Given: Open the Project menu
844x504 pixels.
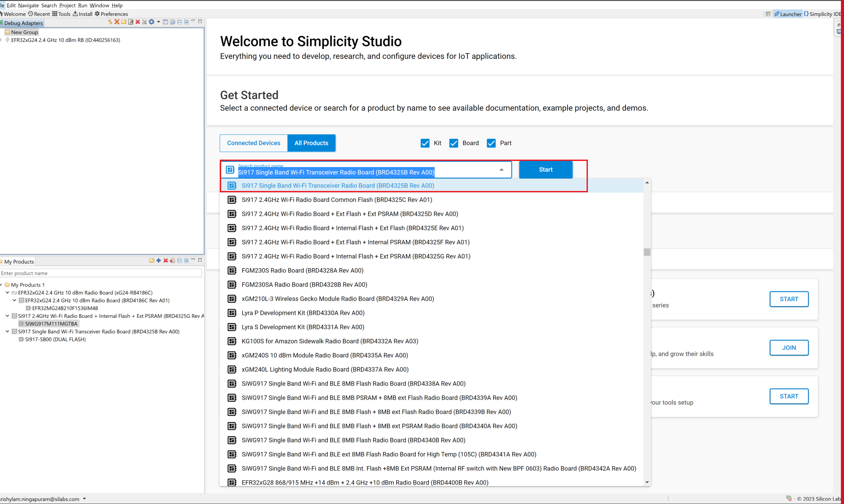Looking at the screenshot, I should click(67, 5).
